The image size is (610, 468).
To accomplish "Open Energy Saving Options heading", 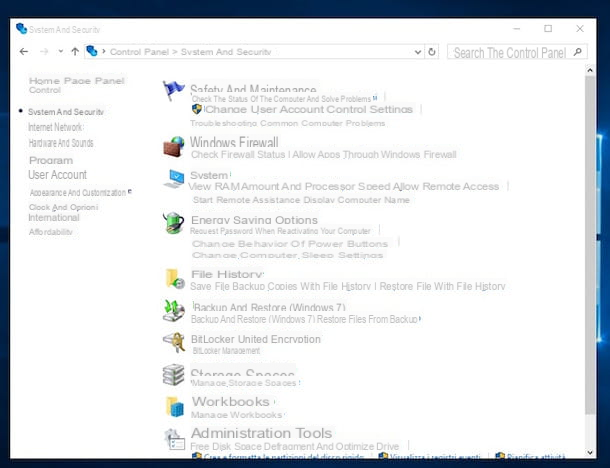I will (254, 220).
